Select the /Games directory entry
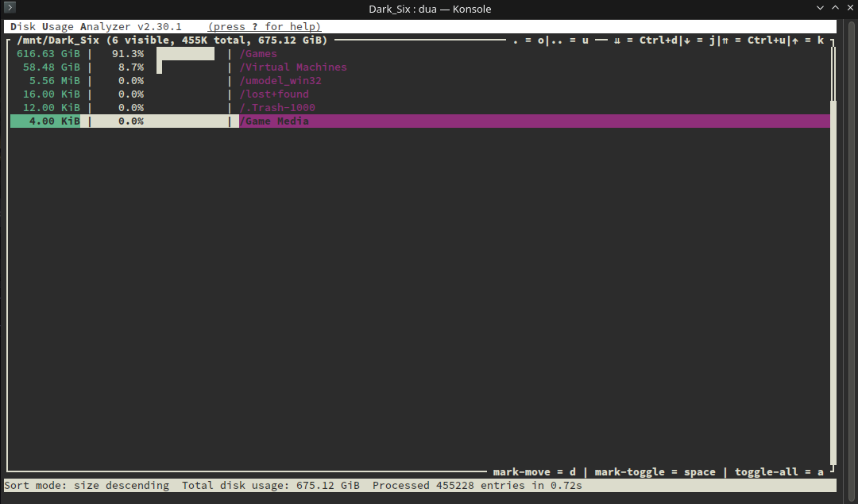The width and height of the screenshot is (858, 504). click(258, 53)
